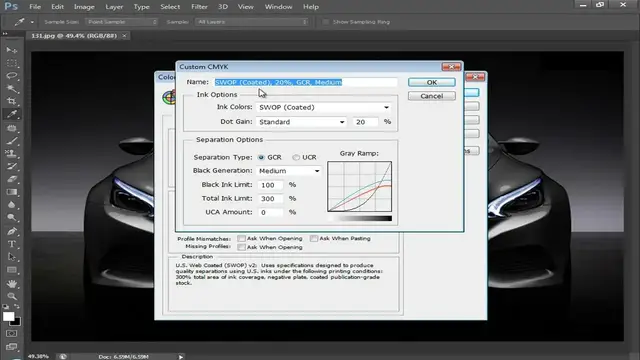Image resolution: width=640 pixels, height=360 pixels.
Task: Select the Brush tool
Action: (12, 141)
